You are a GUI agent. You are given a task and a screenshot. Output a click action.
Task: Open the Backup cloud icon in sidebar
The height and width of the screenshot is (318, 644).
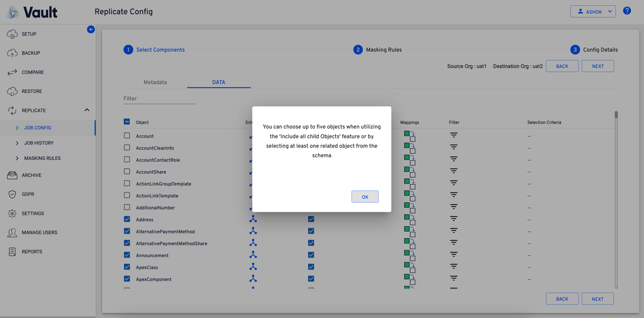click(x=12, y=53)
